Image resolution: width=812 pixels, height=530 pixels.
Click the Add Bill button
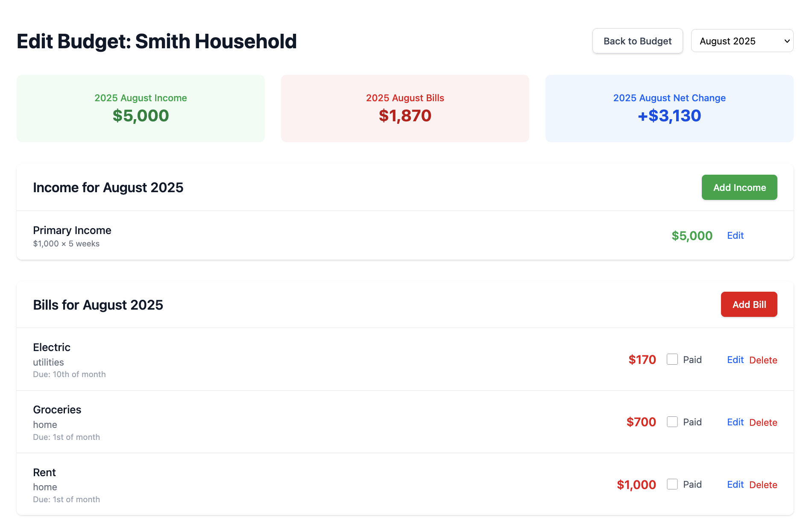[748, 304]
